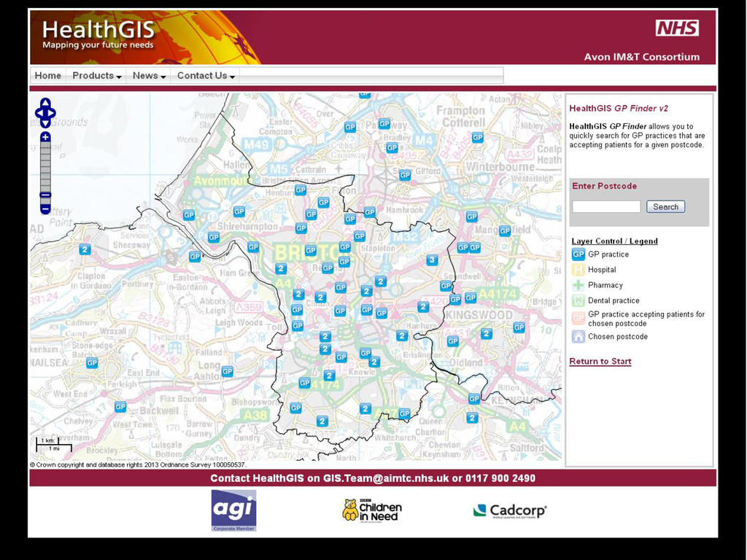Click the GIS.Team@aimtc.nhs.uk contact text
Screen dimensions: 747x560
point(386,478)
